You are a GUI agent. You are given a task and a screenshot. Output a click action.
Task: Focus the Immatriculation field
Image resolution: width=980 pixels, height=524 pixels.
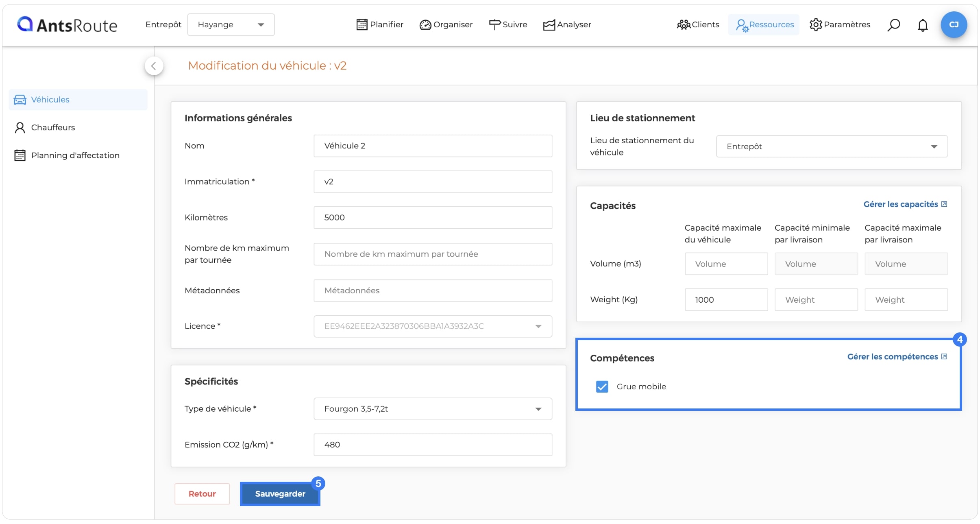pos(433,182)
